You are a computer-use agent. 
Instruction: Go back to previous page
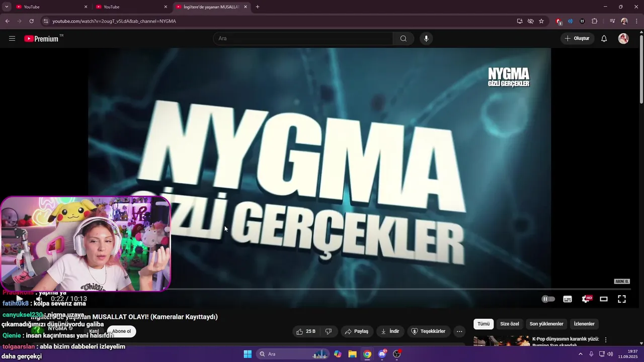pos(7,21)
